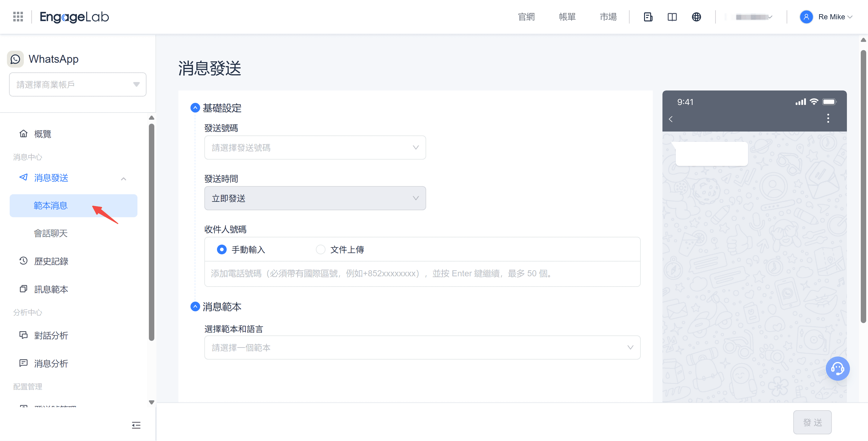Click the 消息發送 page heading
Image resolution: width=868 pixels, height=441 pixels.
(x=209, y=68)
